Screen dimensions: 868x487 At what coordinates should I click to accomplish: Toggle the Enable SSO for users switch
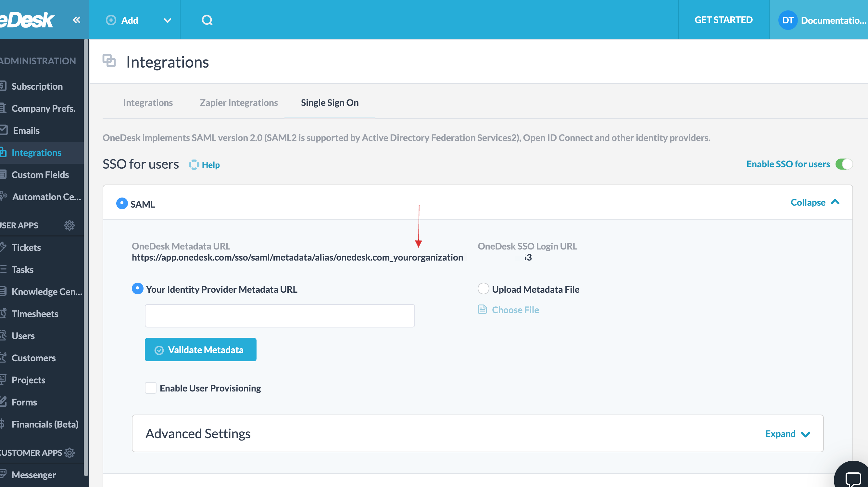pyautogui.click(x=844, y=164)
